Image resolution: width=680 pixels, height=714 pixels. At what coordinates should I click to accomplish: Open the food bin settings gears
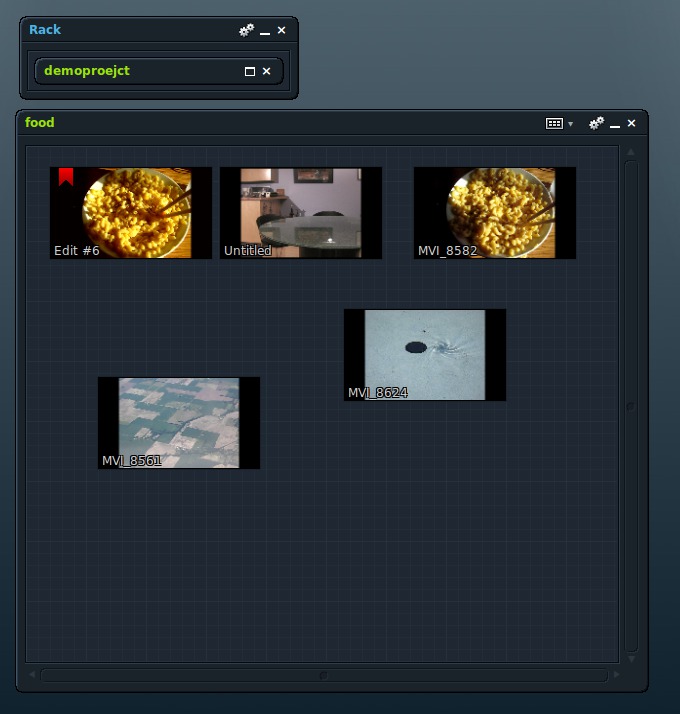click(x=596, y=123)
